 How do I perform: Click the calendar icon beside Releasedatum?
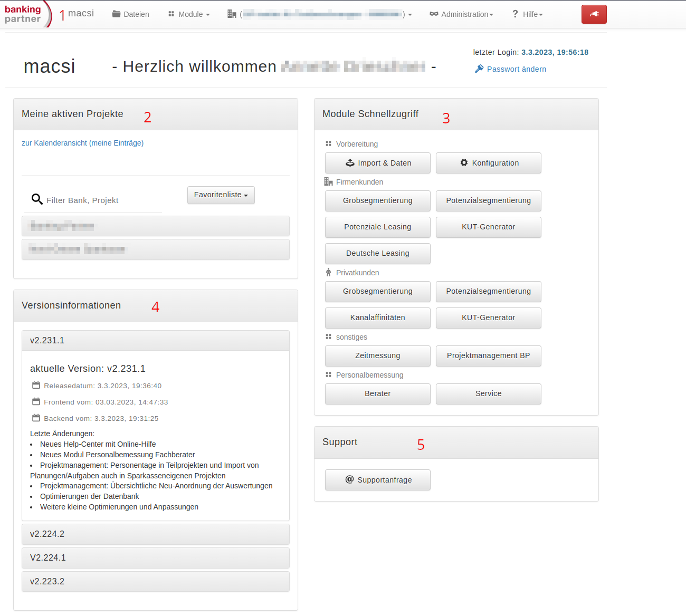point(36,386)
